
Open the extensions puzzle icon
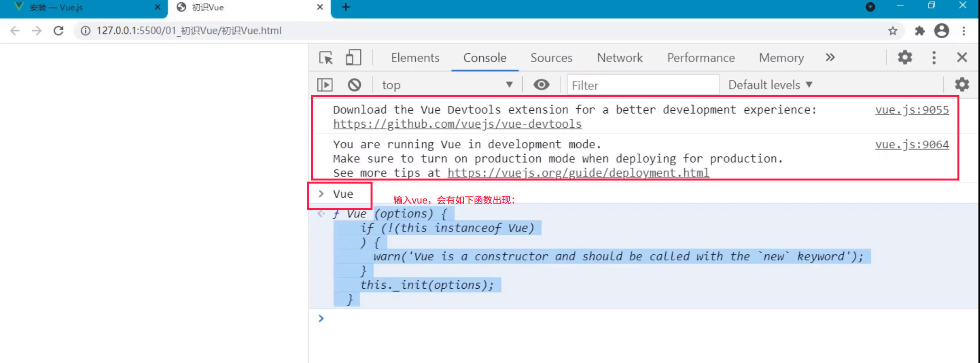(x=920, y=31)
